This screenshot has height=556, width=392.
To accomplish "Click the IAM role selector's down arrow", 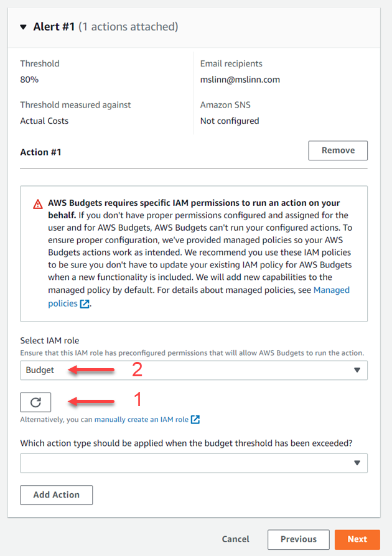I will [357, 370].
